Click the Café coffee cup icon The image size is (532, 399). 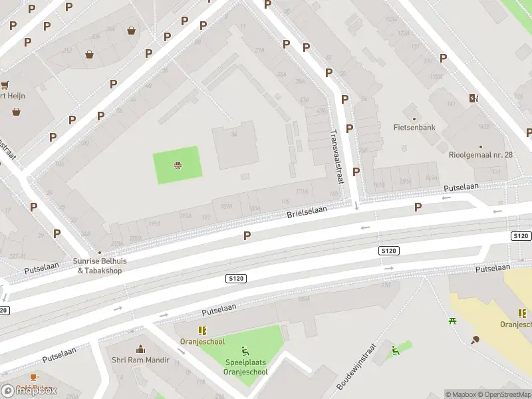tap(34, 378)
